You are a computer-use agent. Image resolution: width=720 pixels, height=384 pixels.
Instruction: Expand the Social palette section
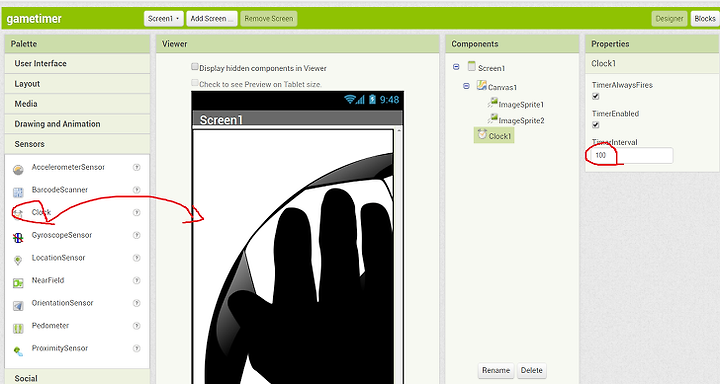point(77,378)
